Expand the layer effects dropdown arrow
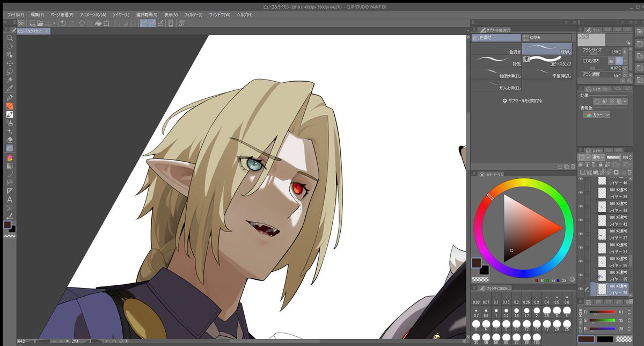Image resolution: width=644 pixels, height=346 pixels. click(x=625, y=101)
